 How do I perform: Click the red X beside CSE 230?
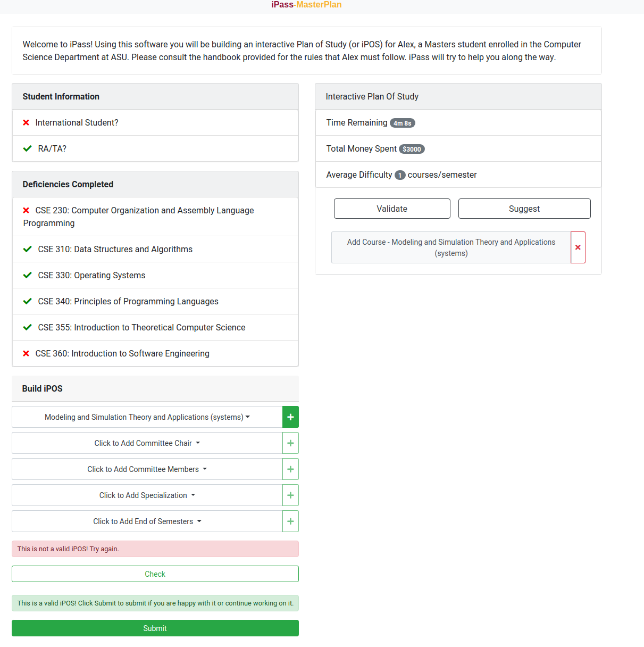26,210
